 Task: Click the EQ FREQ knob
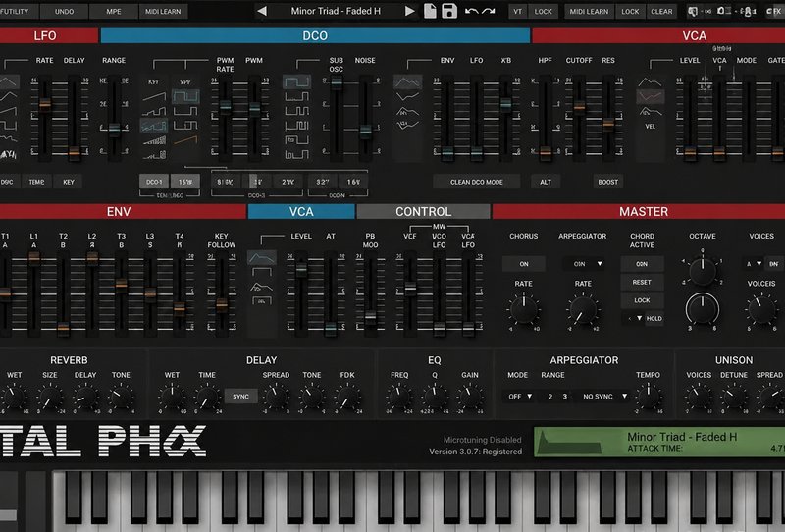click(399, 398)
